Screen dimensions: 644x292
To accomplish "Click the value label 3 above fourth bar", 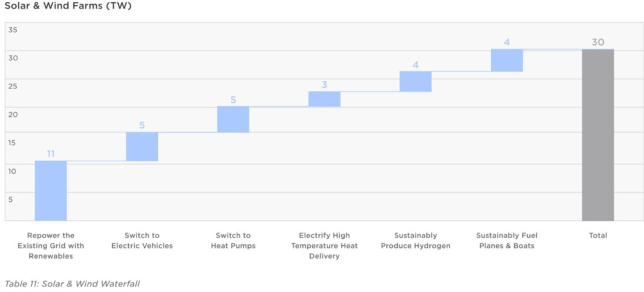I will [x=324, y=85].
